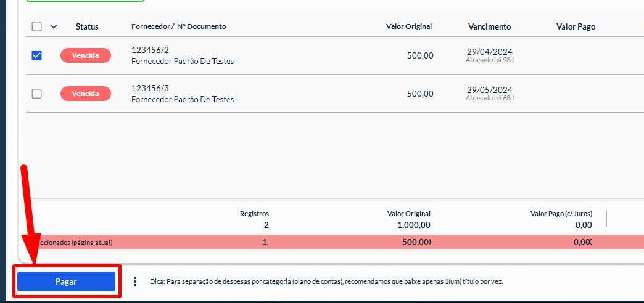Image resolution: width=644 pixels, height=303 pixels.
Task: Click the blue Pagar button
Action: [x=66, y=281]
